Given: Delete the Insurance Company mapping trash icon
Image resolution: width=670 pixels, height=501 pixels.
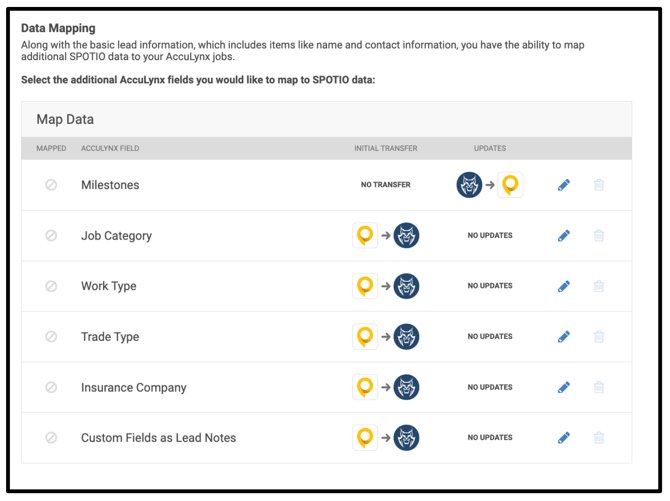Looking at the screenshot, I should coord(599,387).
